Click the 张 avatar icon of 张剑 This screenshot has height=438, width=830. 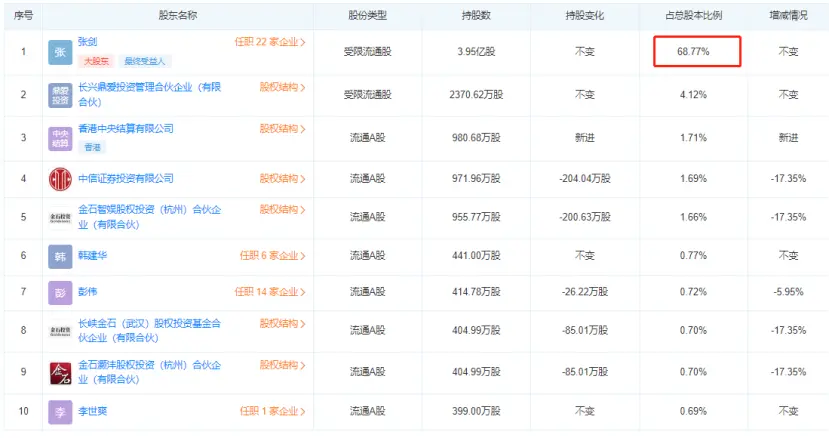coord(60,52)
